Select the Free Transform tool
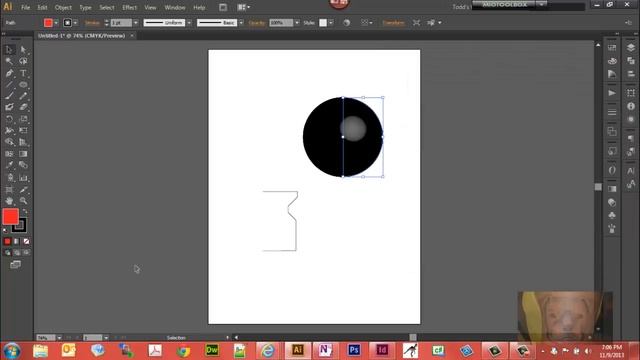This screenshot has width=640, height=360. click(23, 131)
